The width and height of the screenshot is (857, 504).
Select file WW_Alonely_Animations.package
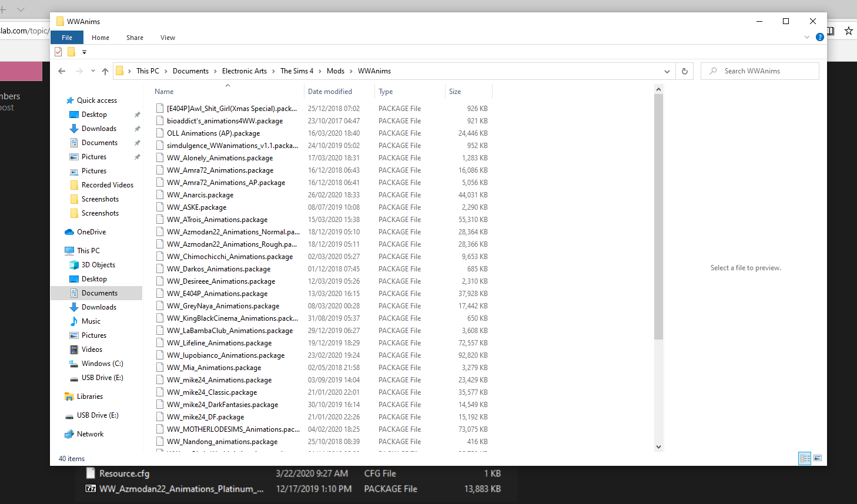click(220, 158)
